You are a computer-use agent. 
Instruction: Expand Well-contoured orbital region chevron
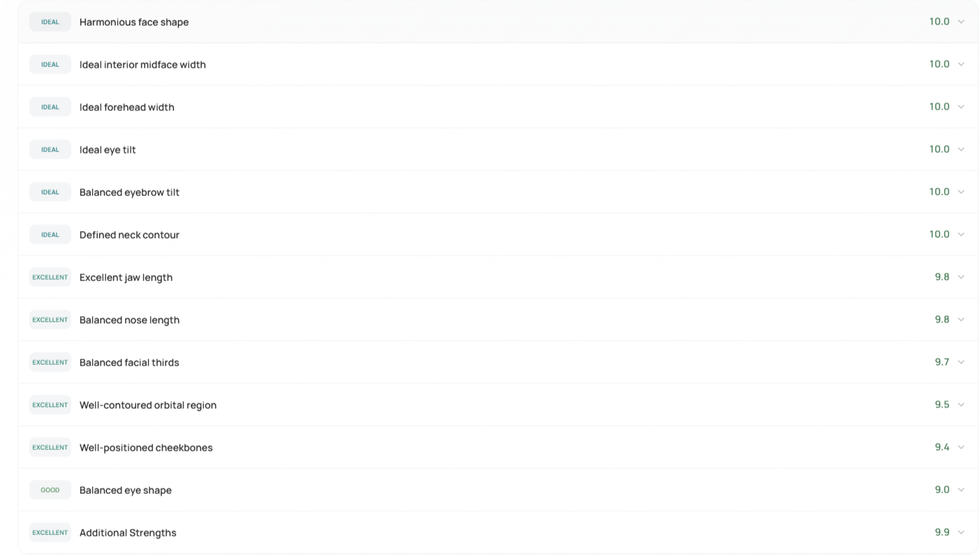point(961,405)
